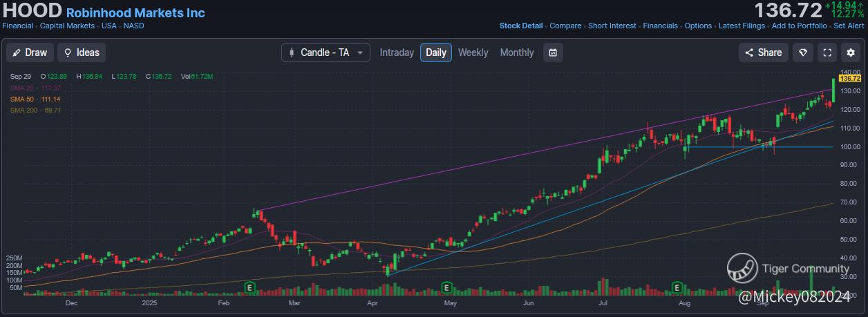Open the Draw tools
Image resolution: width=868 pixels, height=317 pixels.
click(x=30, y=52)
